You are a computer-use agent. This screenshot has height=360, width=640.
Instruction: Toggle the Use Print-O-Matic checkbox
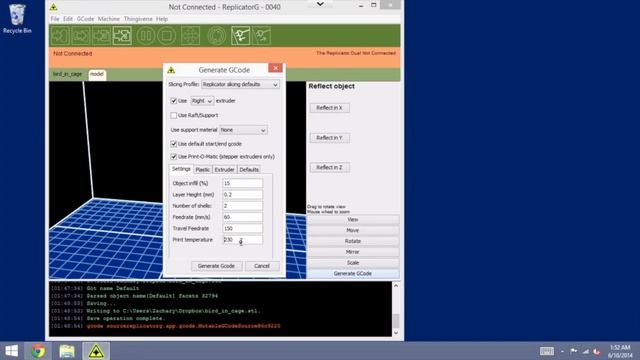[173, 157]
